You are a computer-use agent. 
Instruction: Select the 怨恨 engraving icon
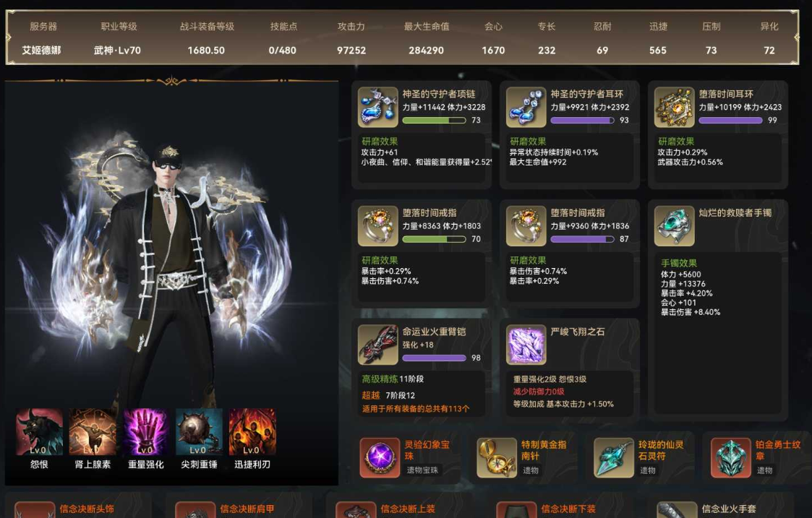[39, 432]
